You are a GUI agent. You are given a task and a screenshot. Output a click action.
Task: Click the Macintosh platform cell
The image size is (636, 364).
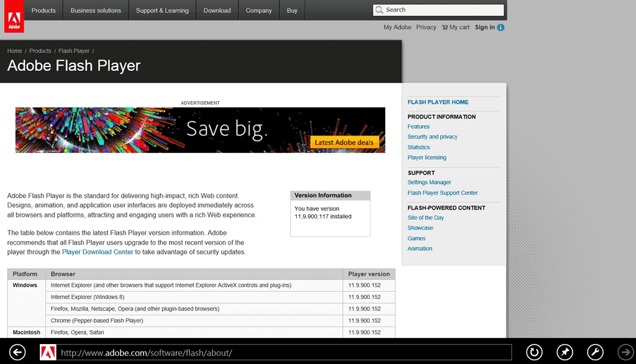[x=26, y=332]
